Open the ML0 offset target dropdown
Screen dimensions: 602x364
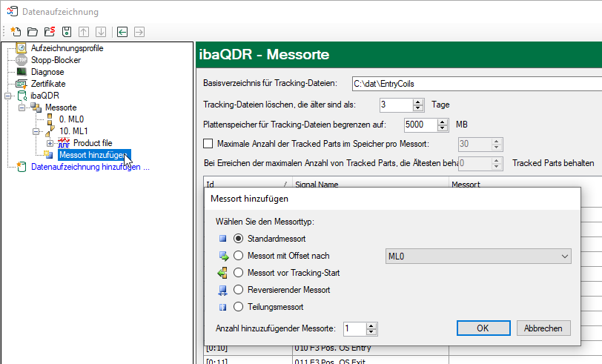pyautogui.click(x=478, y=256)
